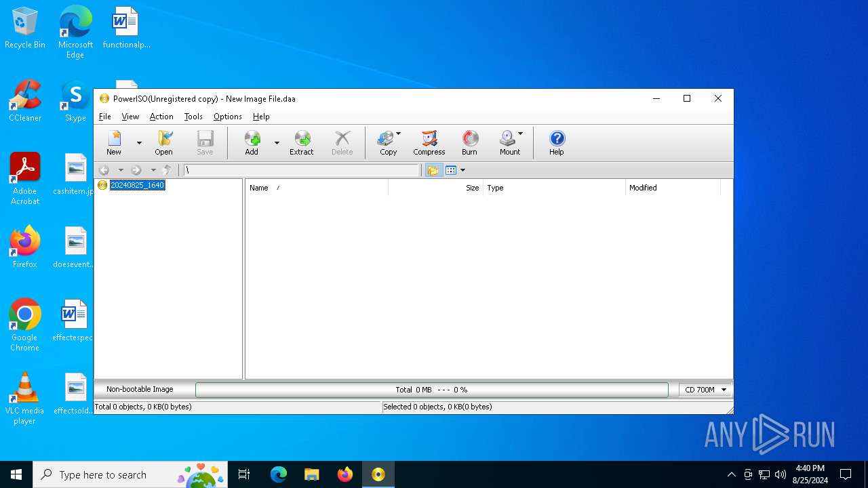Add files using the Add icon
Image resolution: width=868 pixels, height=488 pixels.
tap(252, 143)
